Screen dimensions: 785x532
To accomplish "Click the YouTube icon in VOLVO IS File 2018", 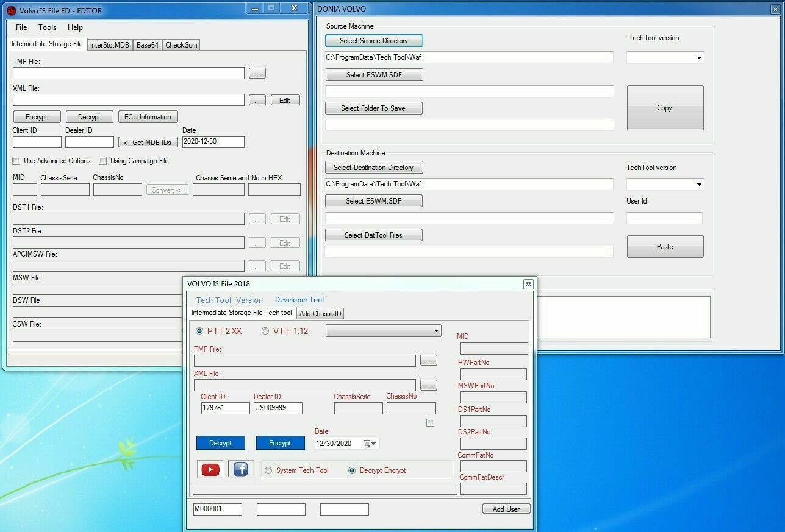I will click(x=209, y=469).
